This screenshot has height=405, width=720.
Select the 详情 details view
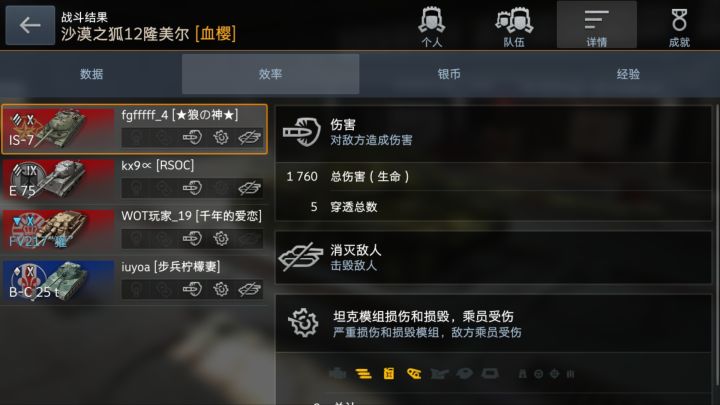point(596,25)
